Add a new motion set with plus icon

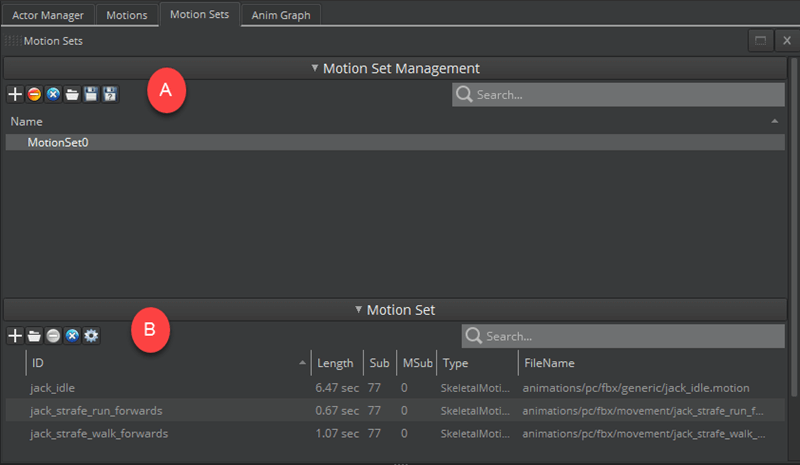15,94
